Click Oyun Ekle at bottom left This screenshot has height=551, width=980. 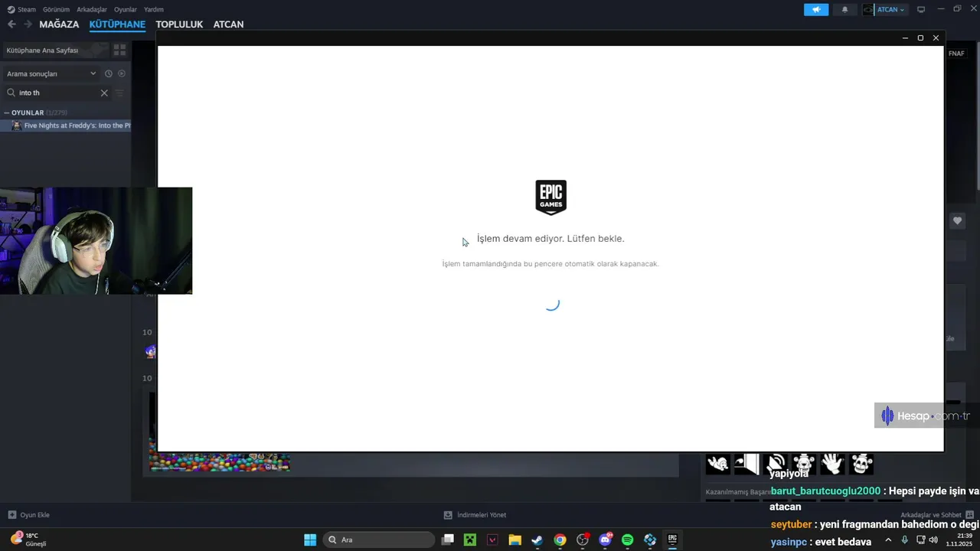29,515
